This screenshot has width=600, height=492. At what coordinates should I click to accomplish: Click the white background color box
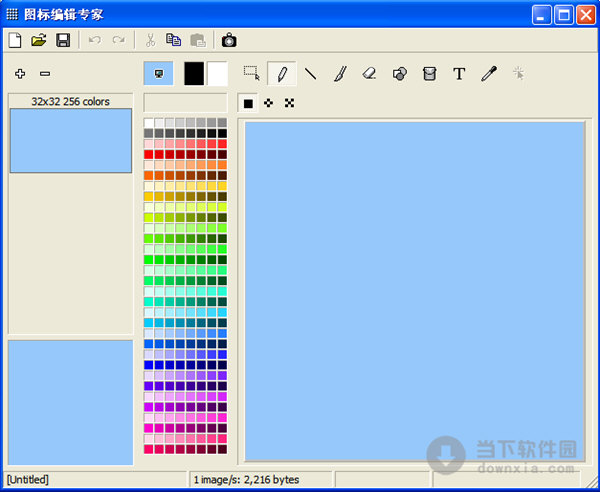[x=217, y=73]
